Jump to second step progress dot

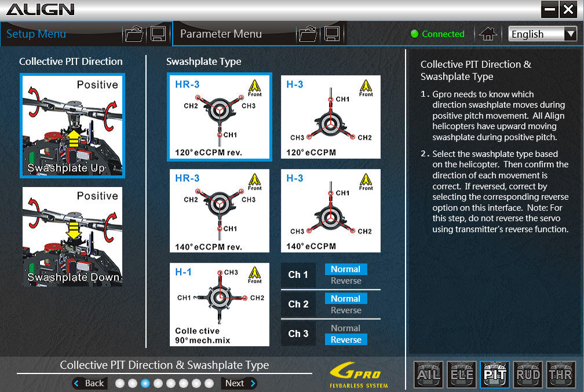pos(133,383)
